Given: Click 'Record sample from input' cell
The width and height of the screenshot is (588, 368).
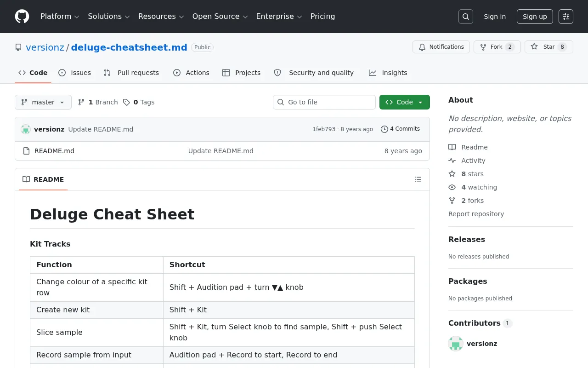Looking at the screenshot, I should [96, 355].
